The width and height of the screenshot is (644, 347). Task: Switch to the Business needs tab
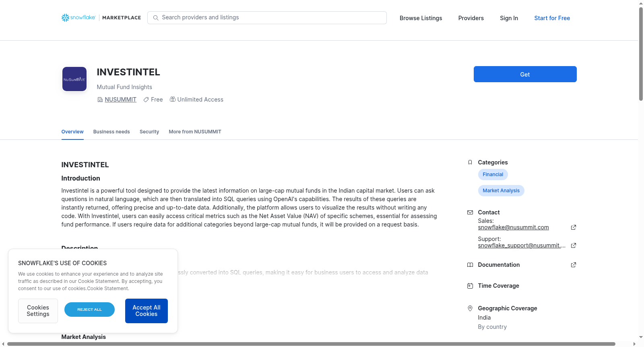click(111, 132)
